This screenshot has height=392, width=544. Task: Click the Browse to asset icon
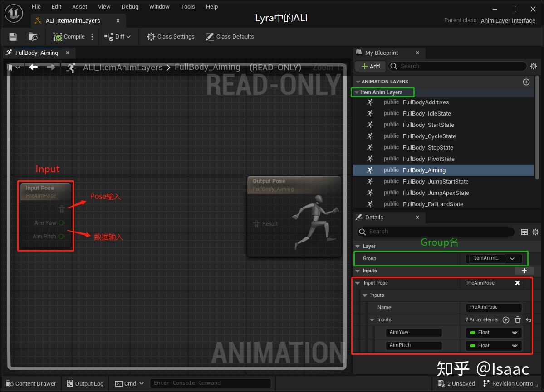33,36
